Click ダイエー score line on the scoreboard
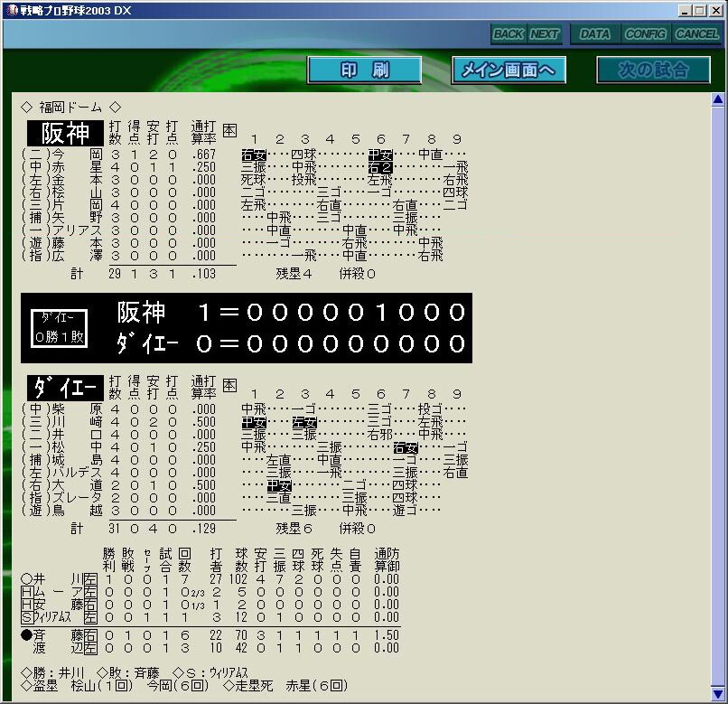728x704 pixels. tap(291, 343)
